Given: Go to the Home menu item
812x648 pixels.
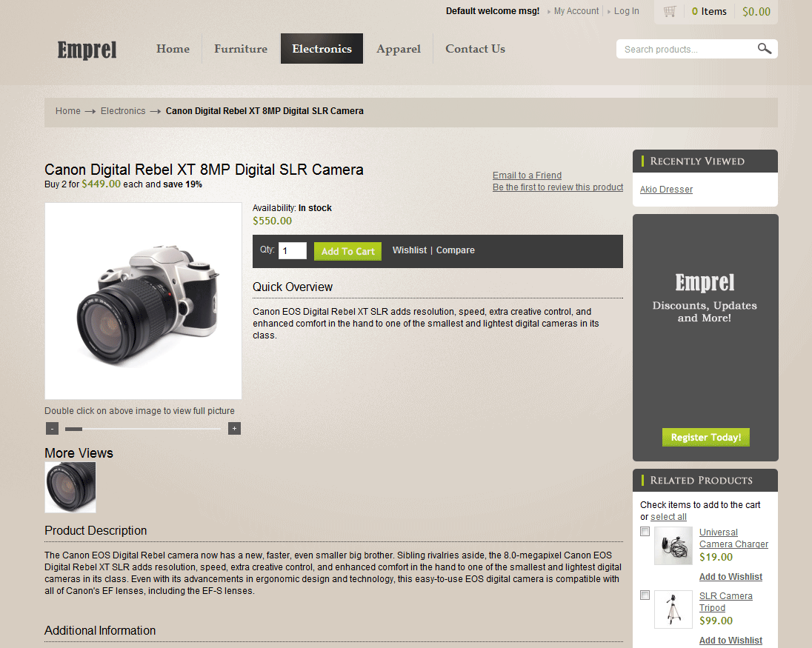Looking at the screenshot, I should (x=173, y=49).
